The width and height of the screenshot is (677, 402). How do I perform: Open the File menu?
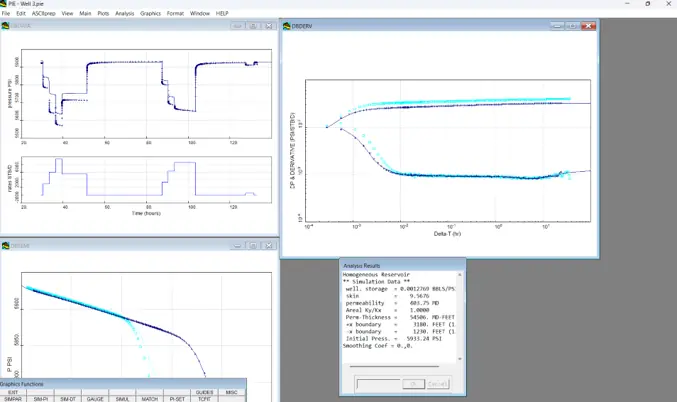click(6, 13)
